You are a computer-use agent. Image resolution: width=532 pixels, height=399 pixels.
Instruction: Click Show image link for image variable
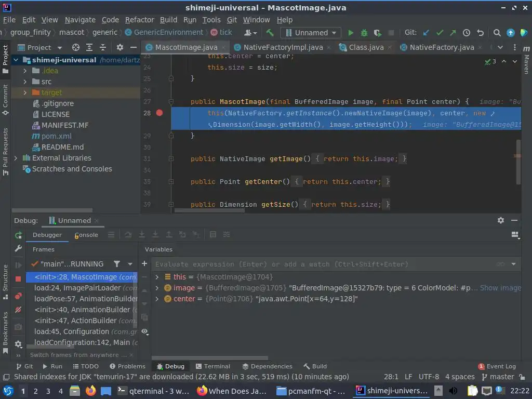coord(500,288)
